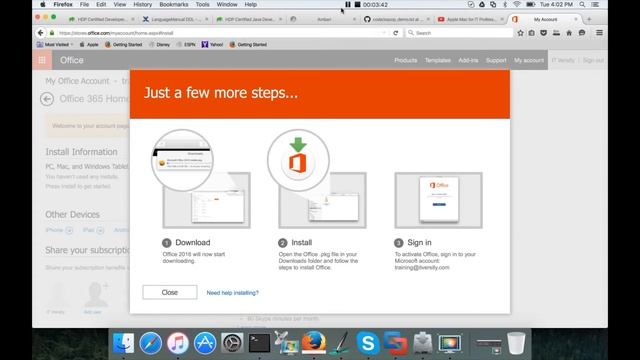Click the Pocket icon in Firefox toolbar
This screenshot has width=640, height=360.
pos(544,33)
